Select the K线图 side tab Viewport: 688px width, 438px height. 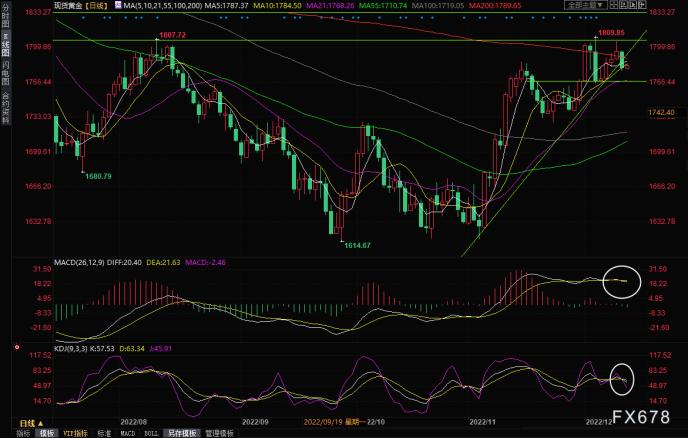[x=6, y=44]
